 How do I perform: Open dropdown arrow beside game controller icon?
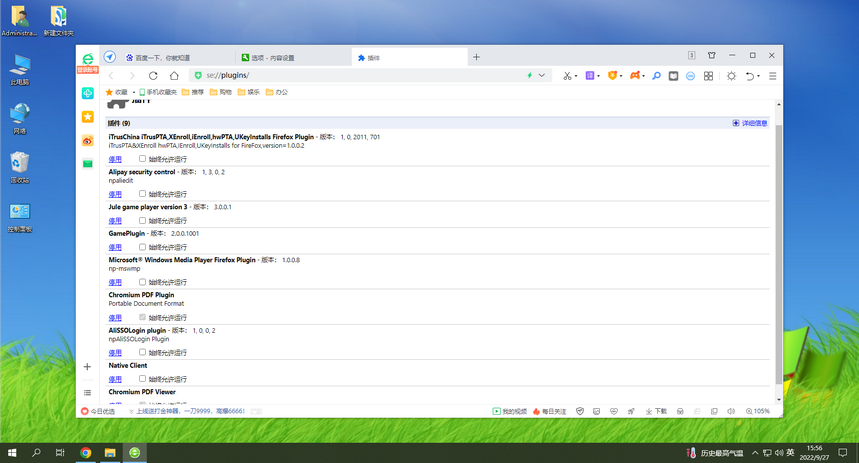tap(644, 76)
